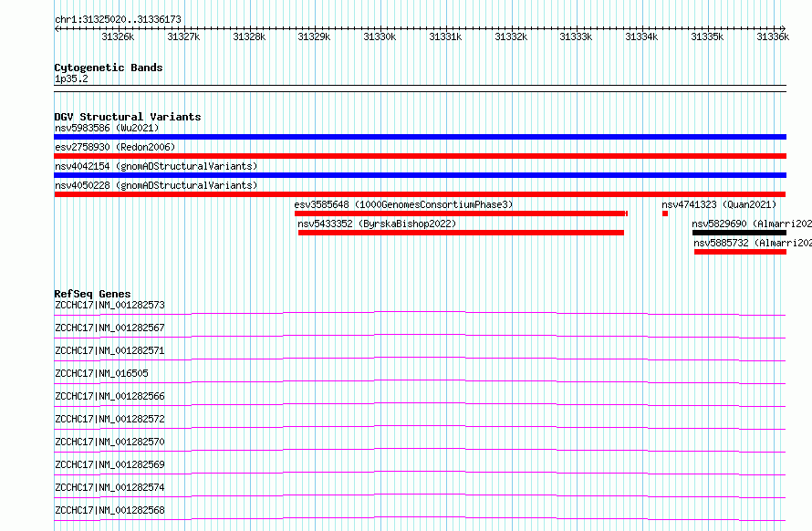This screenshot has width=812, height=531.
Task: Click the small nsv4741323 Quan2021 red marker
Action: click(665, 213)
